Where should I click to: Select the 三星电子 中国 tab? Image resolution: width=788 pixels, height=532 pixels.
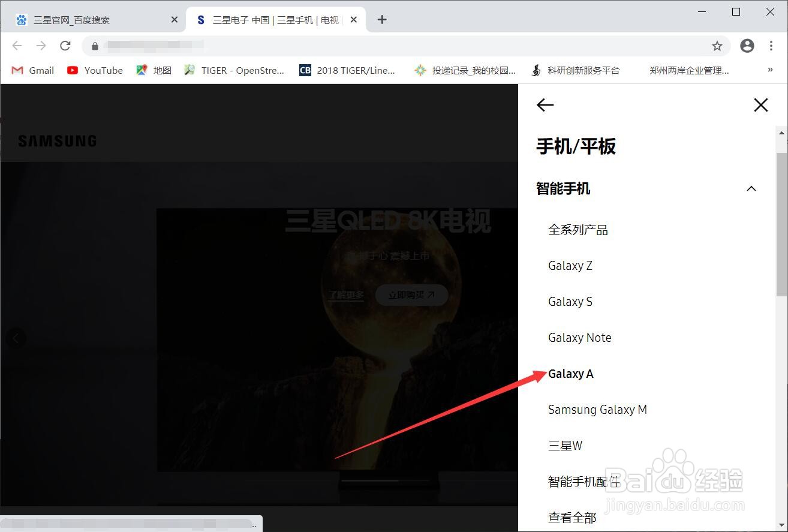coord(276,20)
